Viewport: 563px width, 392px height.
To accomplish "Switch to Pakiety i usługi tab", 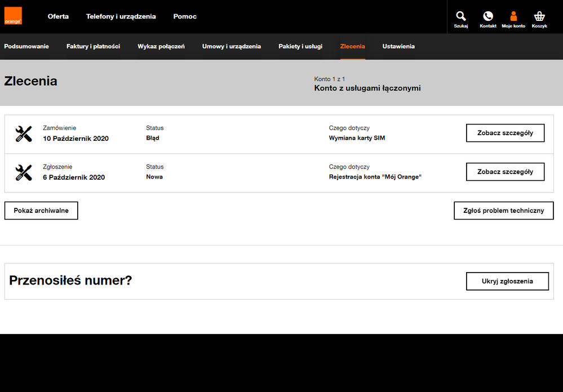I will pyautogui.click(x=300, y=46).
